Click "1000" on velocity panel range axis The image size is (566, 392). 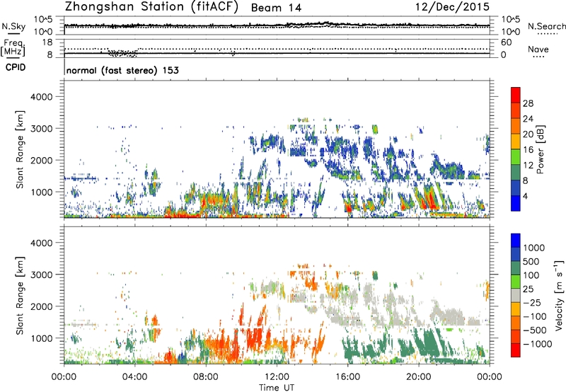41,338
